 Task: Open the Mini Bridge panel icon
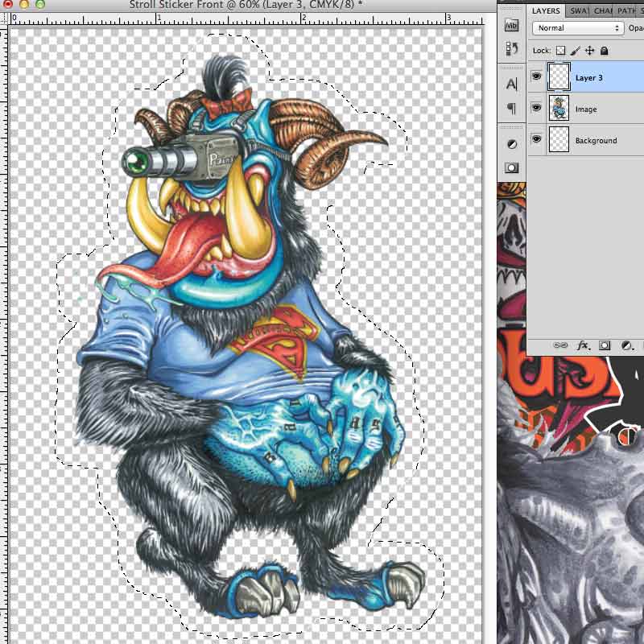tap(511, 26)
